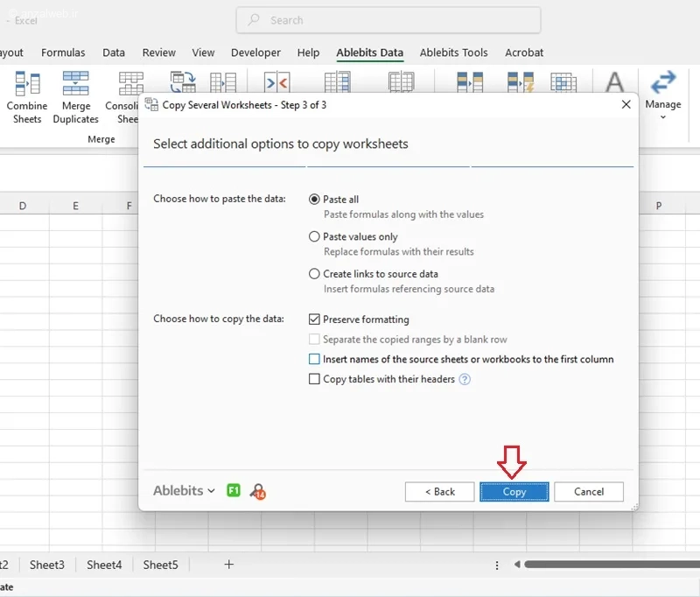Cancel the Copy Several Worksheets dialog

tap(589, 491)
